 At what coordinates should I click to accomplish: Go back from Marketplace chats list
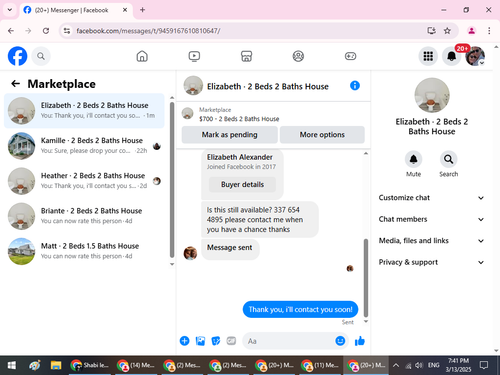click(x=16, y=83)
